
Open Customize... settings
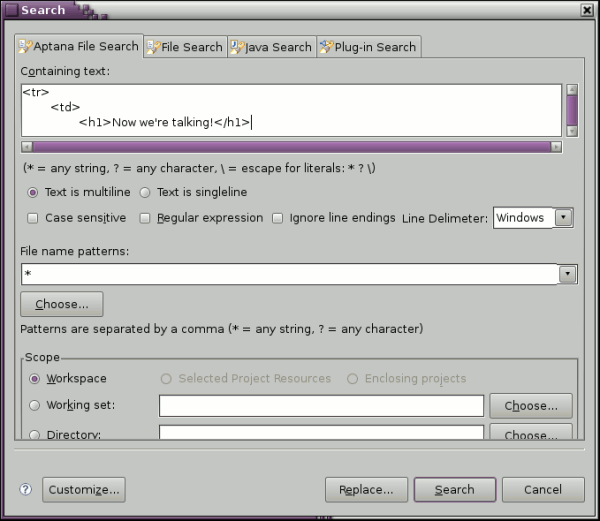click(x=84, y=490)
